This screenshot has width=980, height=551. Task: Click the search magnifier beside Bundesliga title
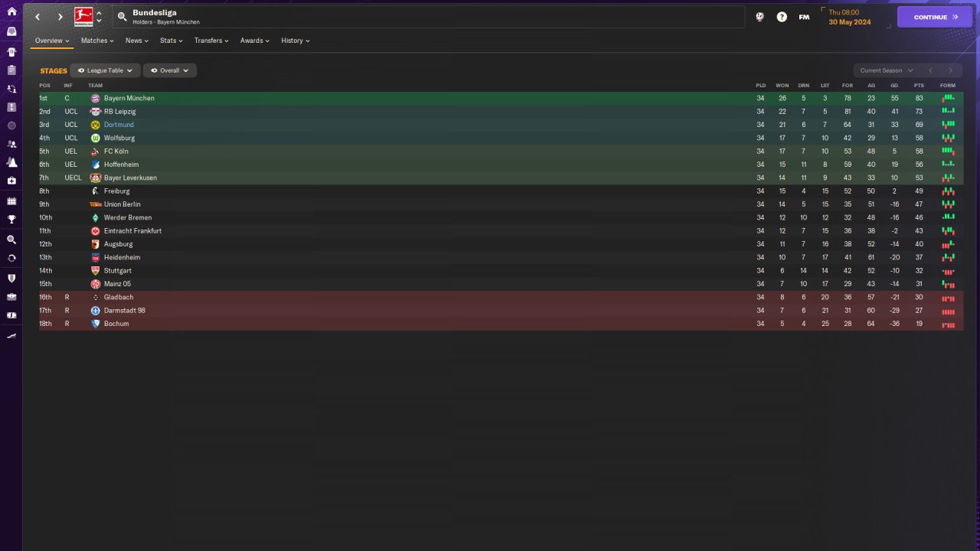(x=122, y=16)
